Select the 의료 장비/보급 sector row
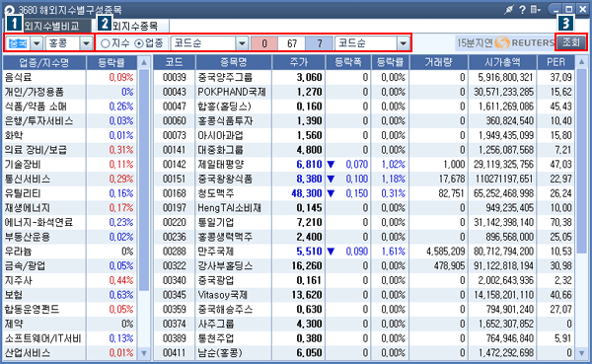This screenshot has height=364, width=592. pos(70,150)
